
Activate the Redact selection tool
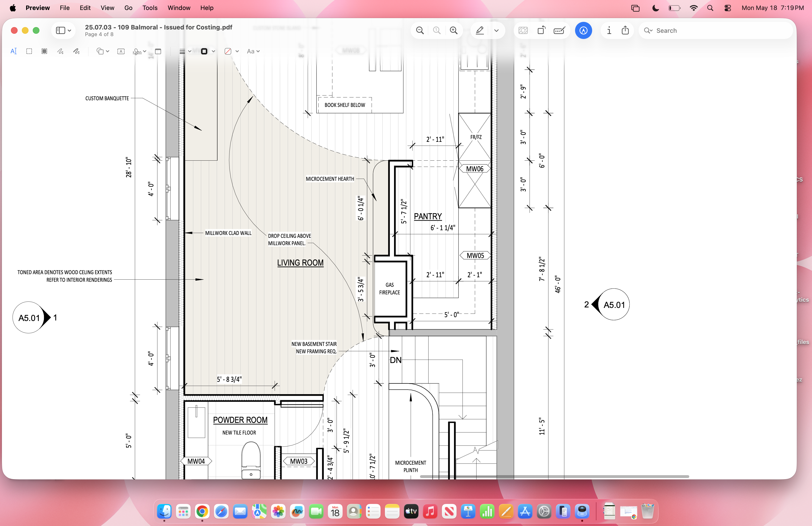pyautogui.click(x=44, y=51)
